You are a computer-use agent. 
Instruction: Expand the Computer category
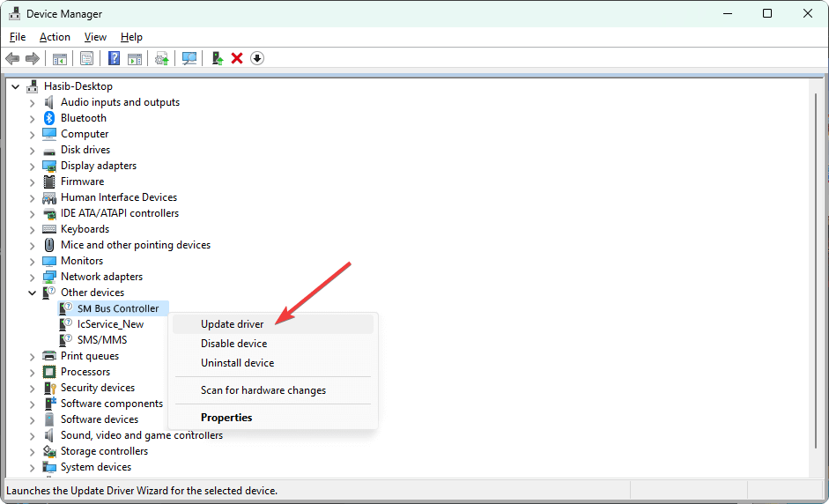tap(32, 134)
